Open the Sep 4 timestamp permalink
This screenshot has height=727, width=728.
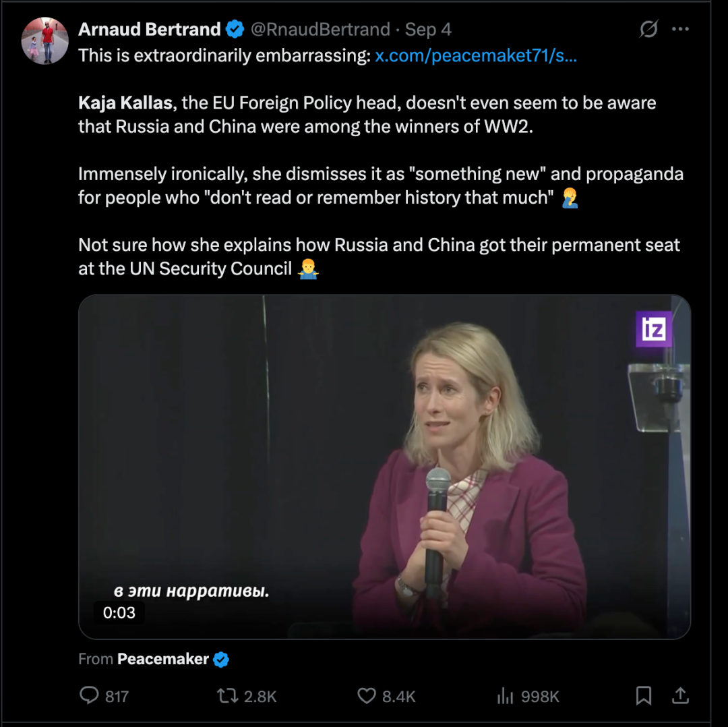pos(428,29)
